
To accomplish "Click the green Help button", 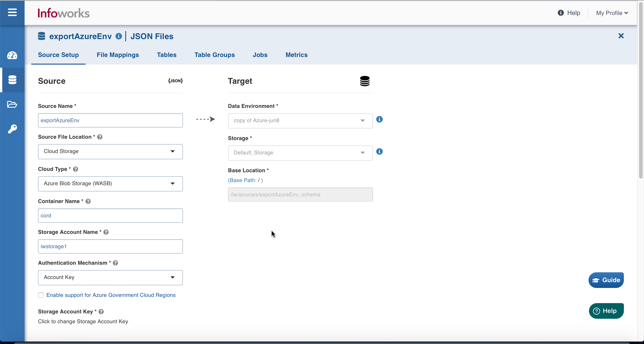I will pos(606,311).
